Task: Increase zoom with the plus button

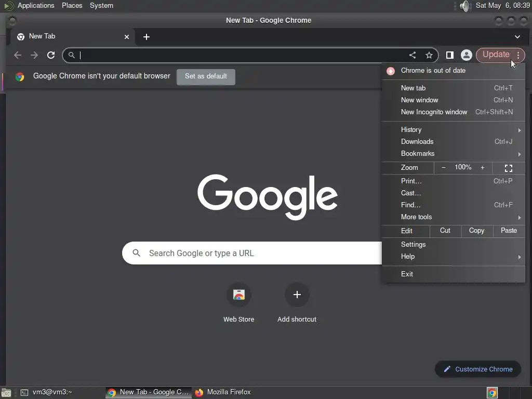Action: (x=483, y=168)
